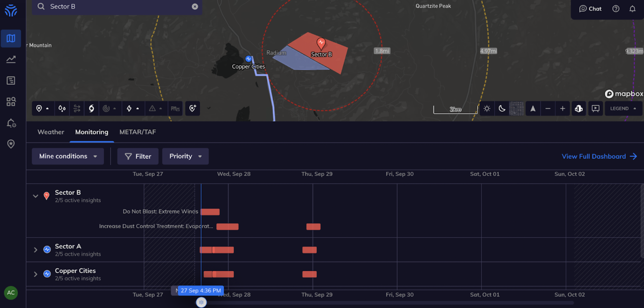Enable the wind streamlines layer
The height and width of the screenshot is (308, 644).
(x=76, y=108)
